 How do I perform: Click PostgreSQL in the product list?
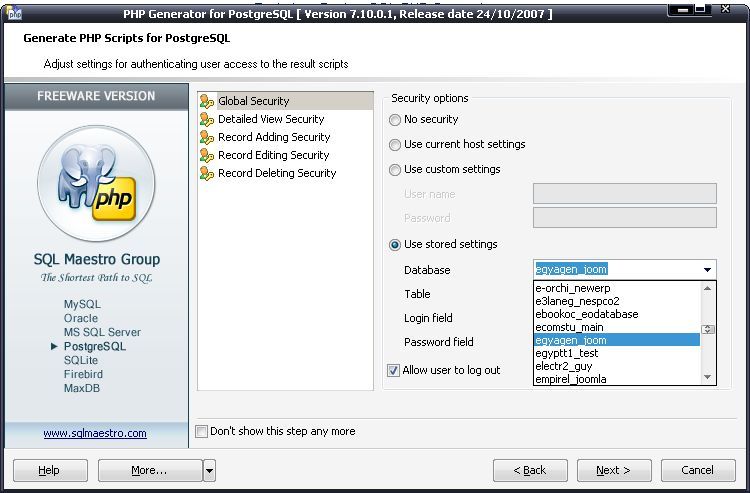(x=95, y=346)
